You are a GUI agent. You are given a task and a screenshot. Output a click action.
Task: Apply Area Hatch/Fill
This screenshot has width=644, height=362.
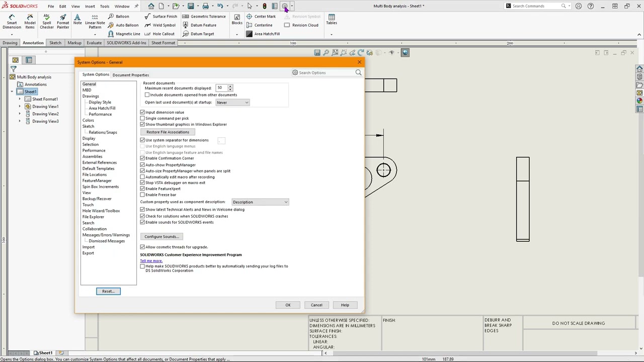263,34
